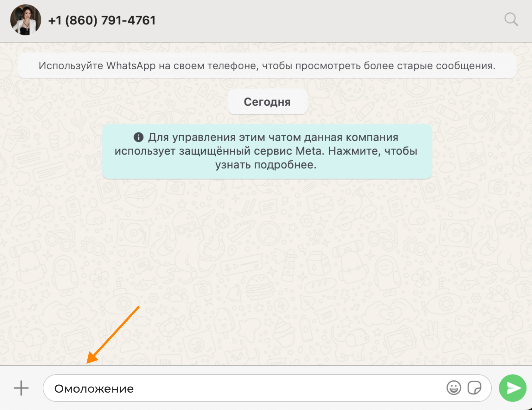The width and height of the screenshot is (532, 410).
Task: Click the 'узнать подробнее' text in the notice
Action: [265, 165]
